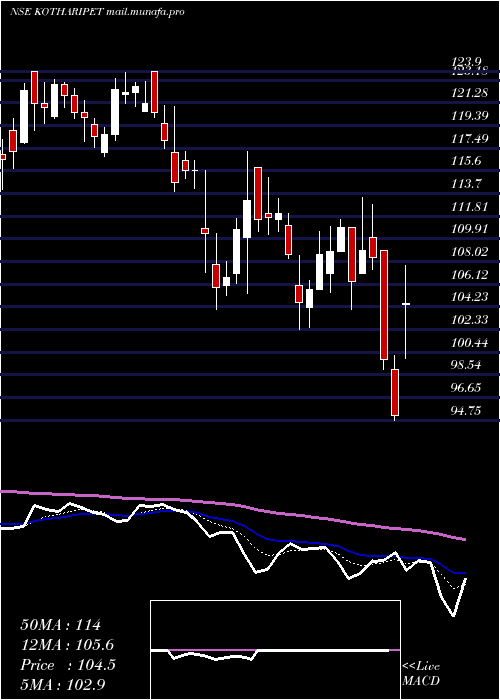This screenshot has height=700, width=500.
Task: Click the 109.91 price axis label
Action: point(469,229)
